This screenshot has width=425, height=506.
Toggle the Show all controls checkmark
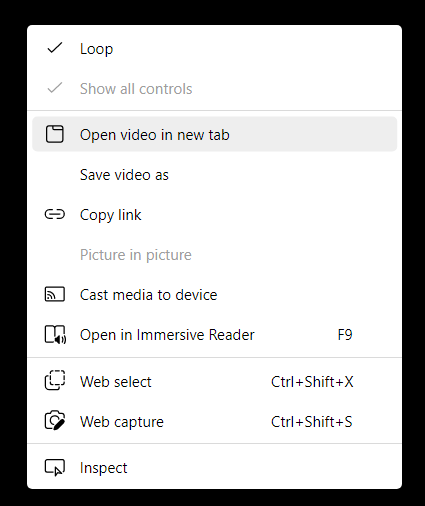[x=55, y=88]
